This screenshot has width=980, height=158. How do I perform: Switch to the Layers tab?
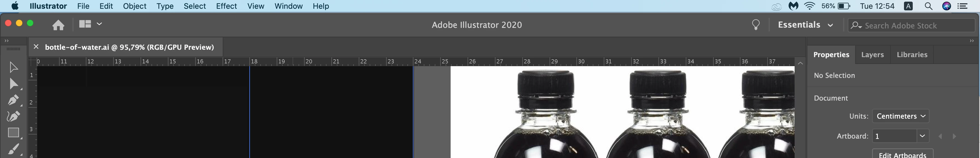pyautogui.click(x=872, y=54)
